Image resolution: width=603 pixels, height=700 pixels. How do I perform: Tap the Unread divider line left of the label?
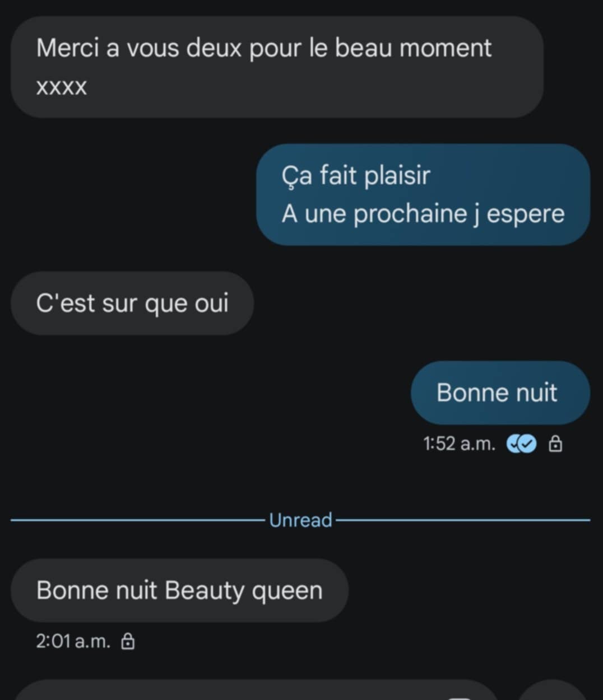click(x=138, y=520)
